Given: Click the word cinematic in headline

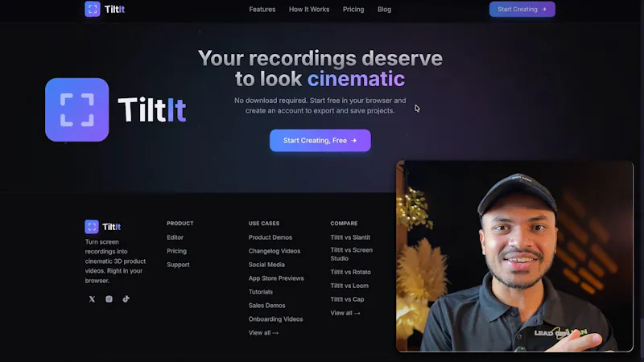Looking at the screenshot, I should click(356, 79).
